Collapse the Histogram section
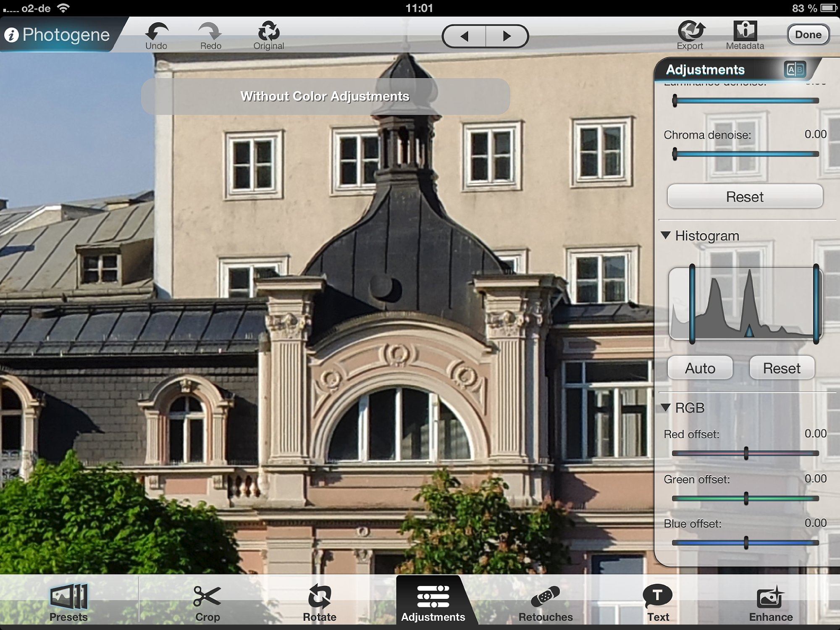This screenshot has height=630, width=840. [x=666, y=235]
